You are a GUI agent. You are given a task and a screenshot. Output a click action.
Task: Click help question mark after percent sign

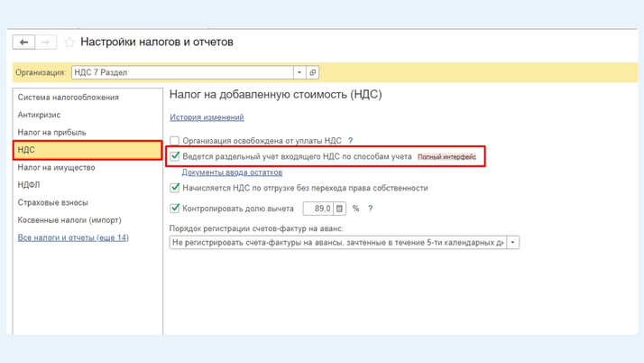(x=370, y=209)
